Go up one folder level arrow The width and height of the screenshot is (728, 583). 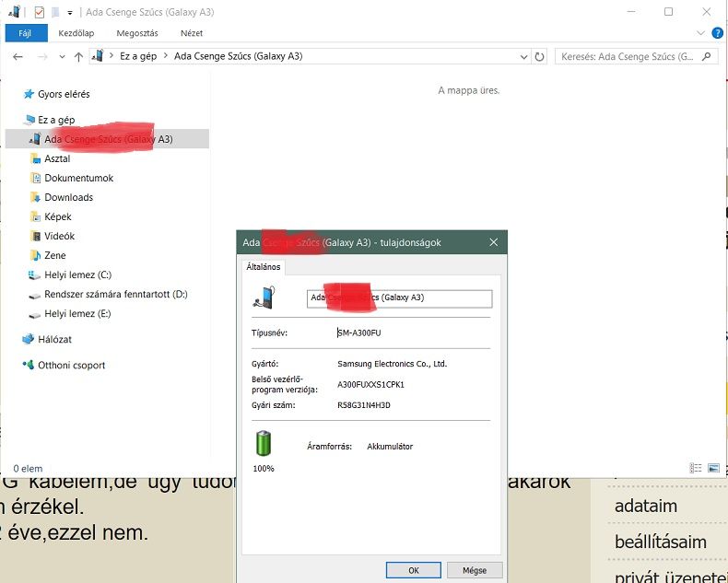(x=78, y=56)
